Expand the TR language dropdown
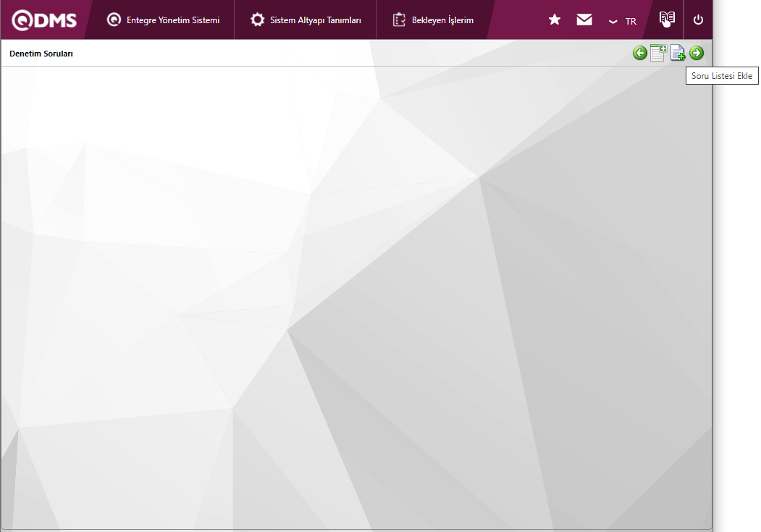Viewport: 761px width, 532px height. coord(623,21)
